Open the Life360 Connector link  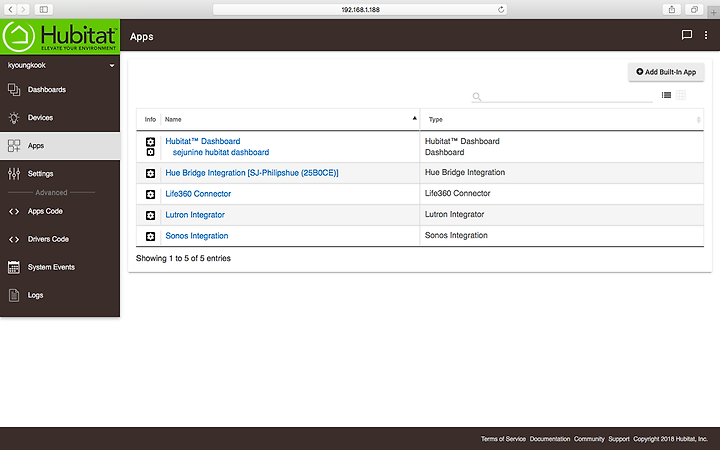coord(198,194)
